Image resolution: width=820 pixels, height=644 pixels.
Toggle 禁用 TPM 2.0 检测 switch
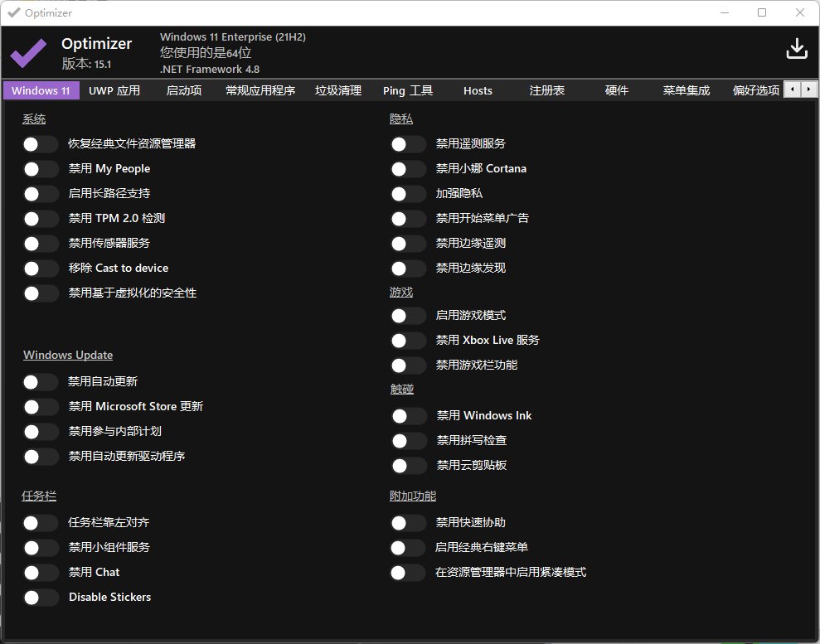(x=41, y=219)
